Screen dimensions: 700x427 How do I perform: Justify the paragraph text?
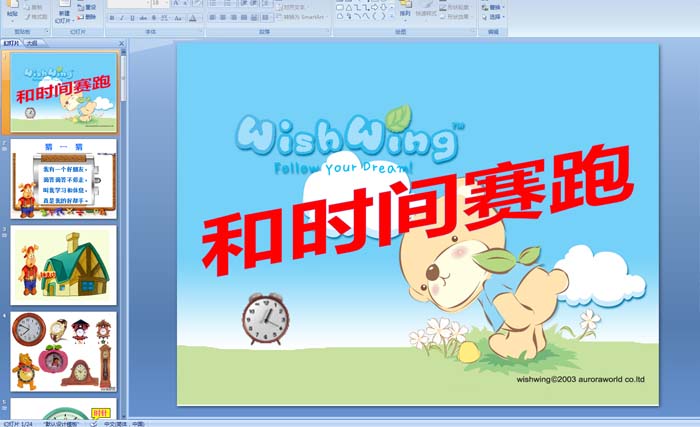(244, 17)
